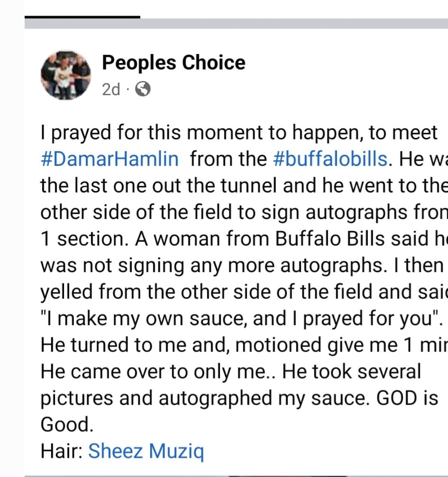This screenshot has height=477, width=448.
Task: Select the black active tab indicator
Action: [x=82, y=17]
